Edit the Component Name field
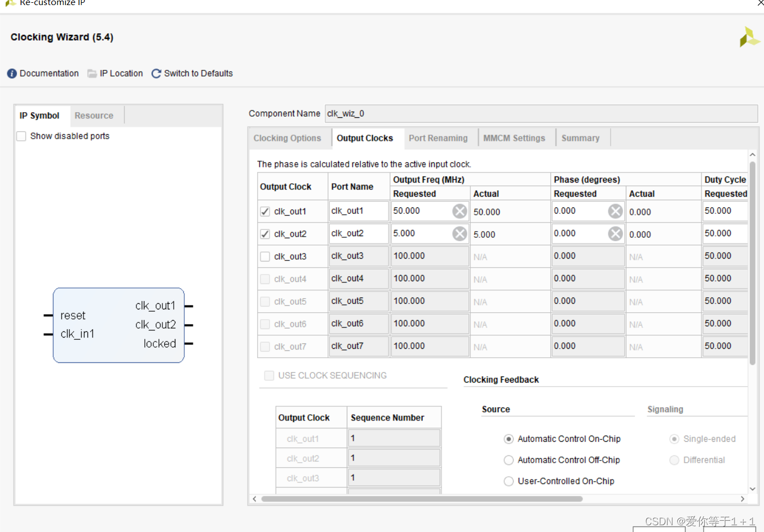 point(541,114)
